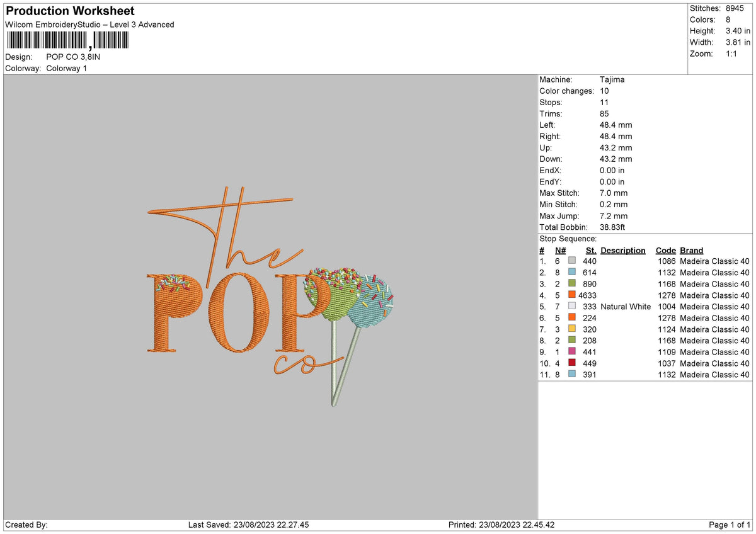Screen dimensions: 756x534
Task: Click the orange swatch in stop row 6
Action: [572, 317]
